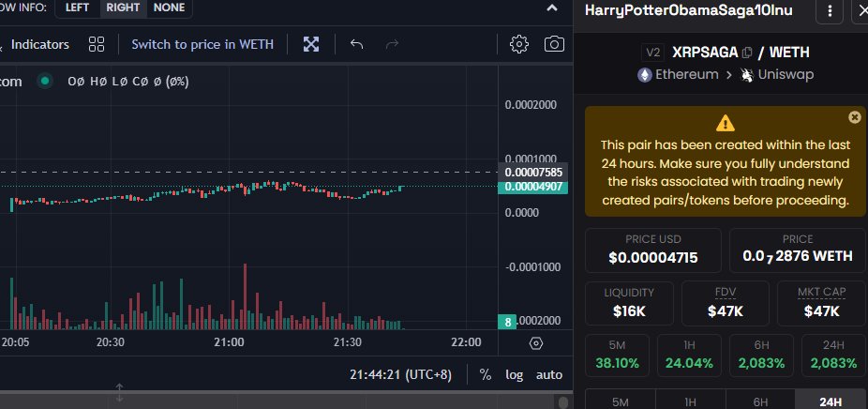Toggle percent scale mode

[486, 375]
